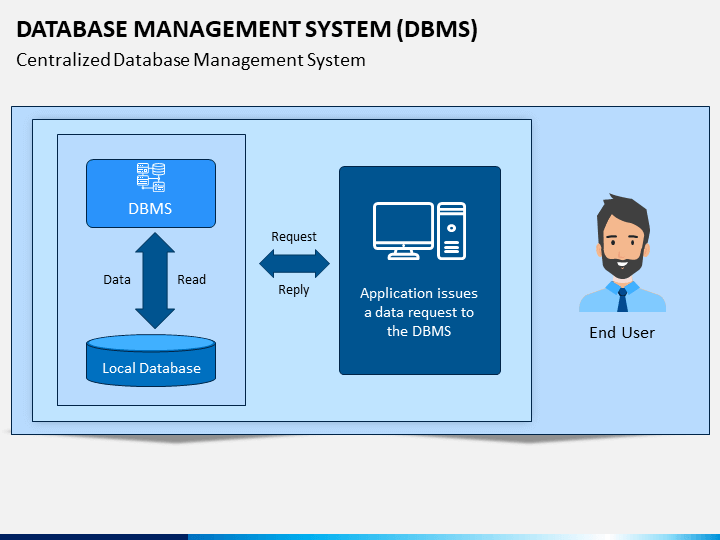Viewport: 720px width, 540px height.
Task: Click the 'DATABASE MANAGEMENT SYSTEM (DBMS)' title
Action: click(247, 29)
